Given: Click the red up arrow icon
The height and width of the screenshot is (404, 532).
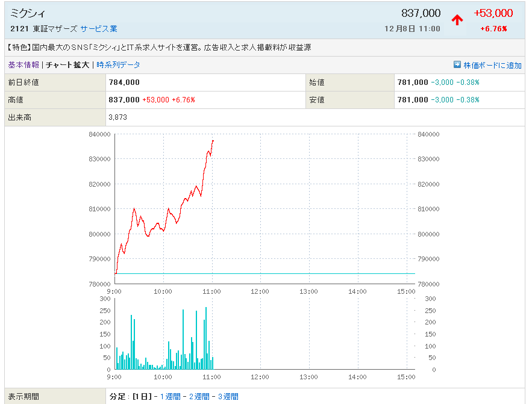Looking at the screenshot, I should pyautogui.click(x=457, y=20).
